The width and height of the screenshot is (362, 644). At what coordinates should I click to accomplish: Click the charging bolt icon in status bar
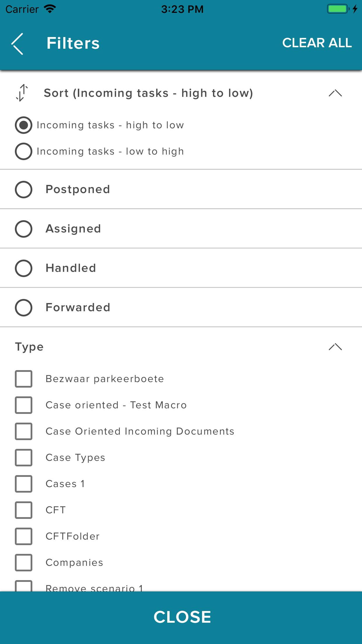354,9
